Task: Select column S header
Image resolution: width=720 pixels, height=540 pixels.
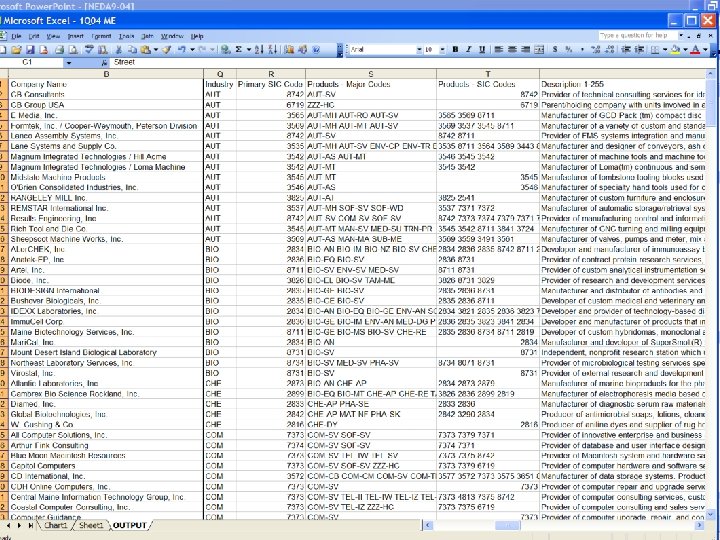Action: pyautogui.click(x=371, y=74)
